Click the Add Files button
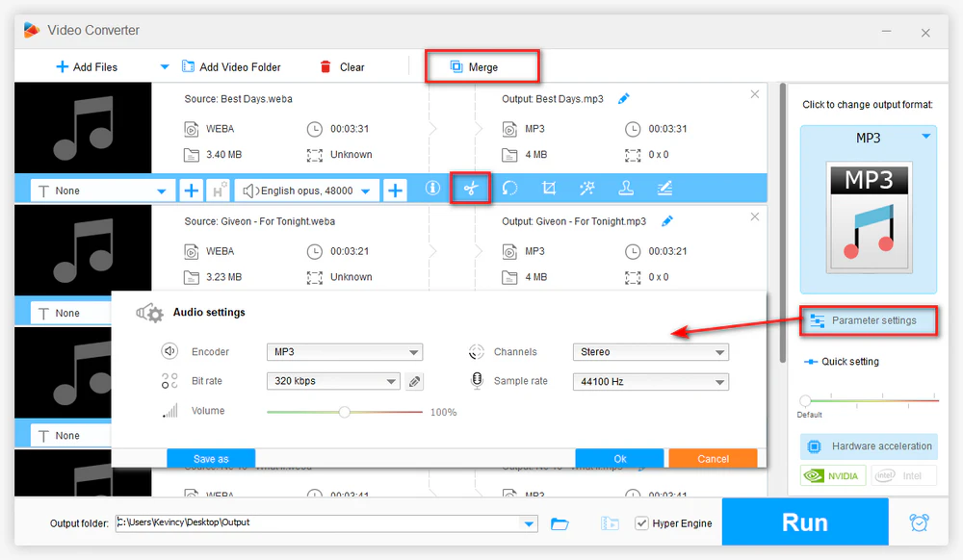This screenshot has width=963, height=560. 87,66
